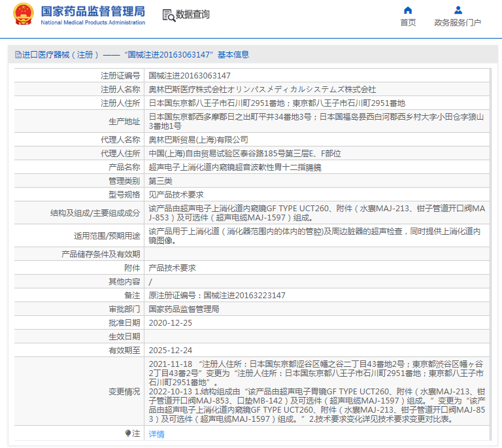Screen dimensions: 502x448
Task: Click the approval date 2020-12-25
Action: click(x=171, y=323)
